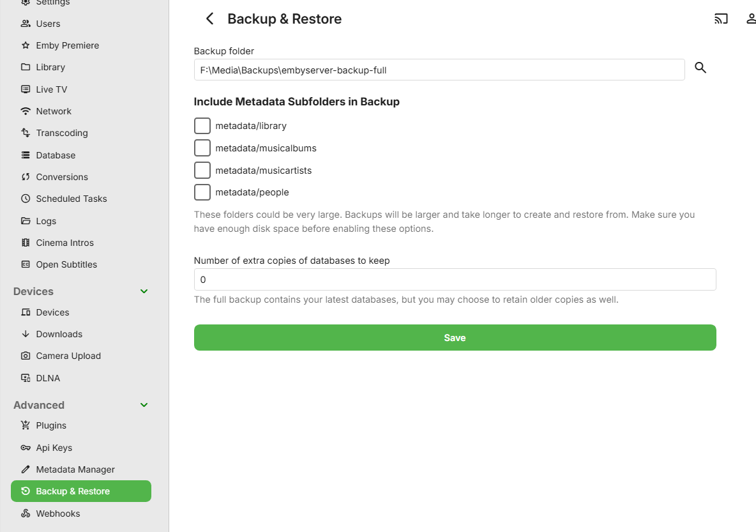Click the Webhooks icon in sidebar
Viewport: 756px width, 532px height.
pyautogui.click(x=26, y=513)
